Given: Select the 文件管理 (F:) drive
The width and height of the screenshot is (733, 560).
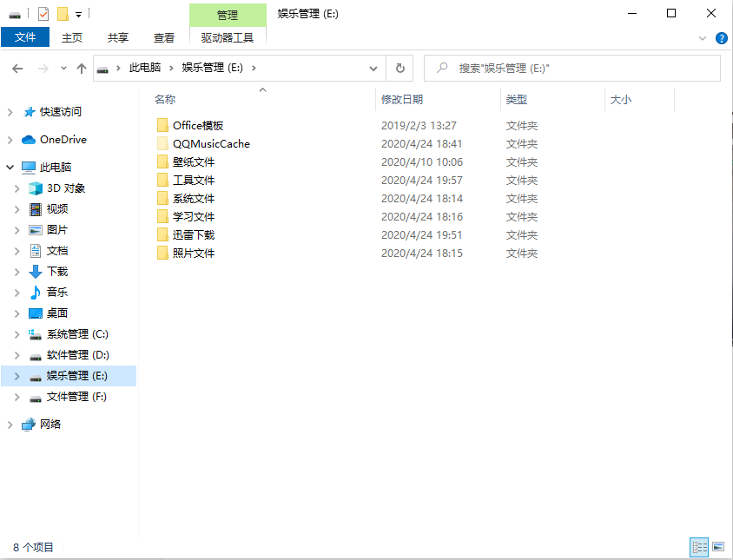Looking at the screenshot, I should click(76, 397).
